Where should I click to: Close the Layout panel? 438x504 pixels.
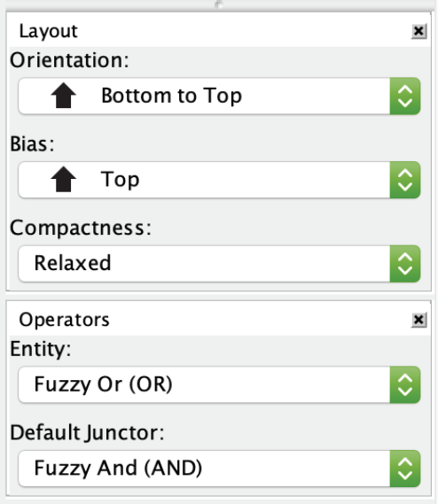tap(418, 31)
